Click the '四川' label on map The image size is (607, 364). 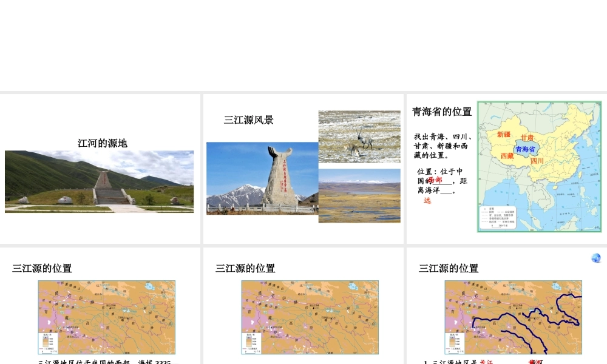click(537, 161)
